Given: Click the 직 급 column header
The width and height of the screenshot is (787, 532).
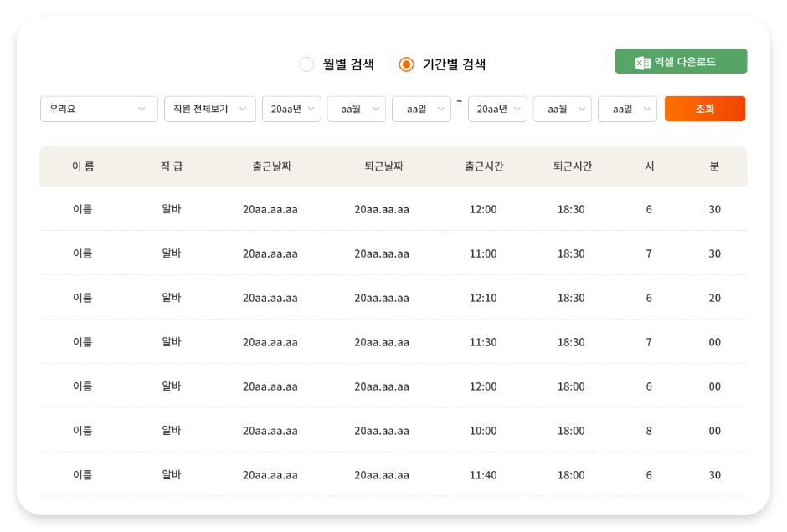Looking at the screenshot, I should 171,166.
